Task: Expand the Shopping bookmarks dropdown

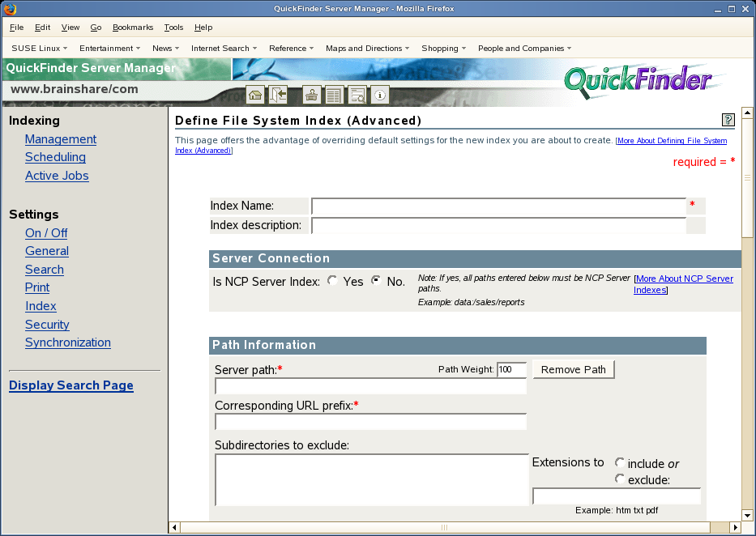Action: 443,48
